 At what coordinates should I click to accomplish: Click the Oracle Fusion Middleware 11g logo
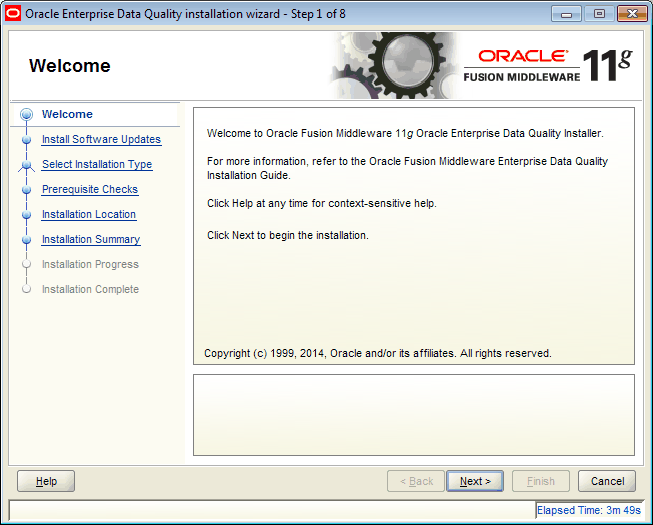point(548,66)
